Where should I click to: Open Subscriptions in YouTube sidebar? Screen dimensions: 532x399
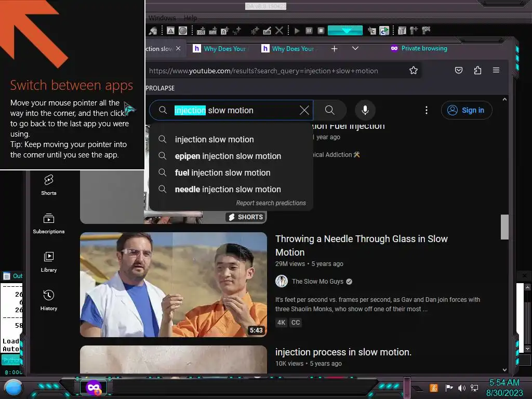pyautogui.click(x=48, y=223)
